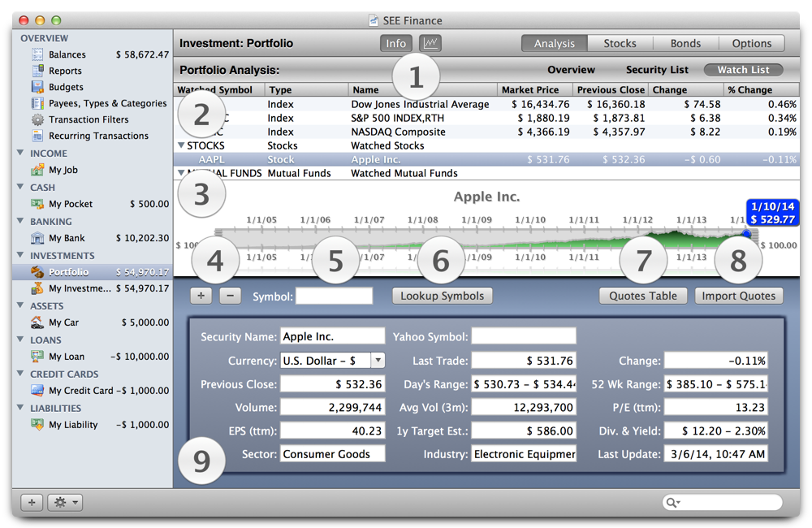Select the My Liability account icon

(x=37, y=424)
